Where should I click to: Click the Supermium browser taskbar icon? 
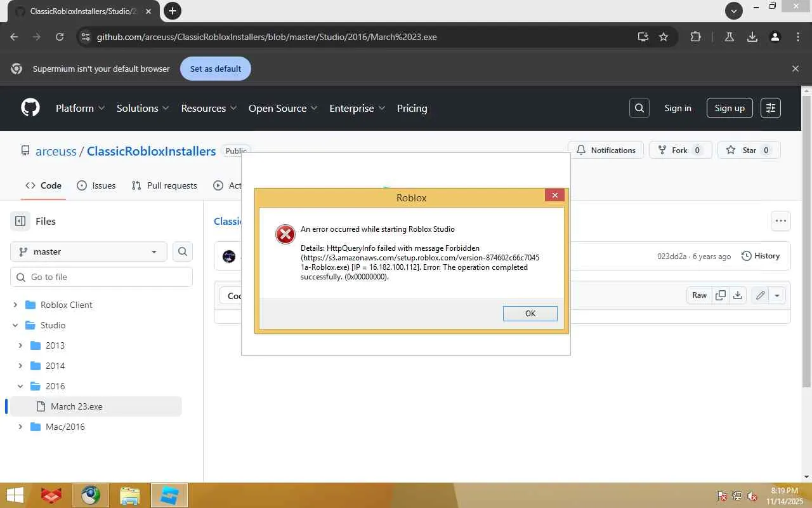click(90, 495)
